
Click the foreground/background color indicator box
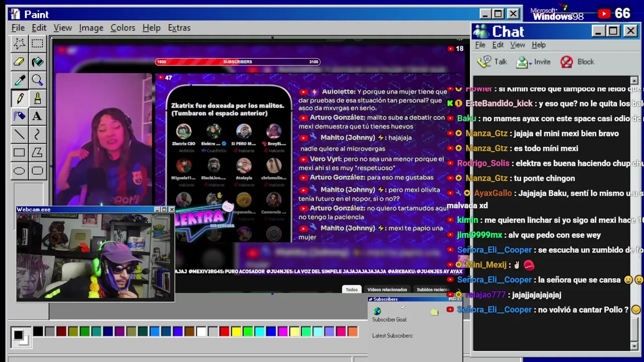tap(21, 337)
